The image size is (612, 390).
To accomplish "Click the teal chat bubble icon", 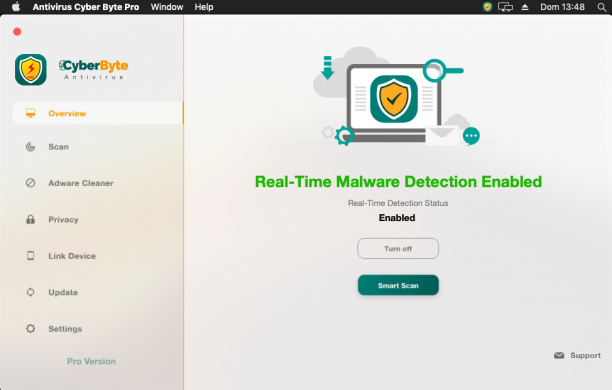I will (471, 136).
